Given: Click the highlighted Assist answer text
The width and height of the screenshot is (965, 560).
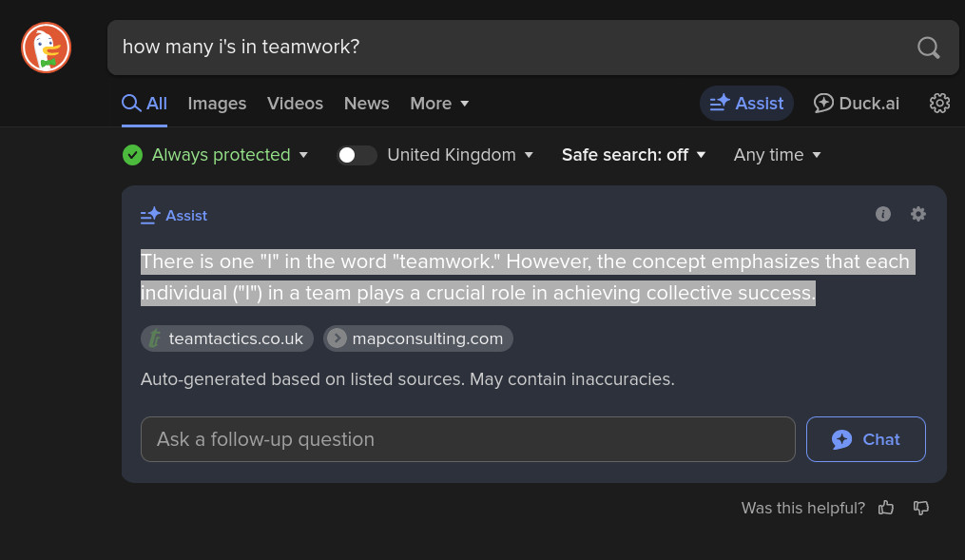Looking at the screenshot, I should [x=528, y=277].
